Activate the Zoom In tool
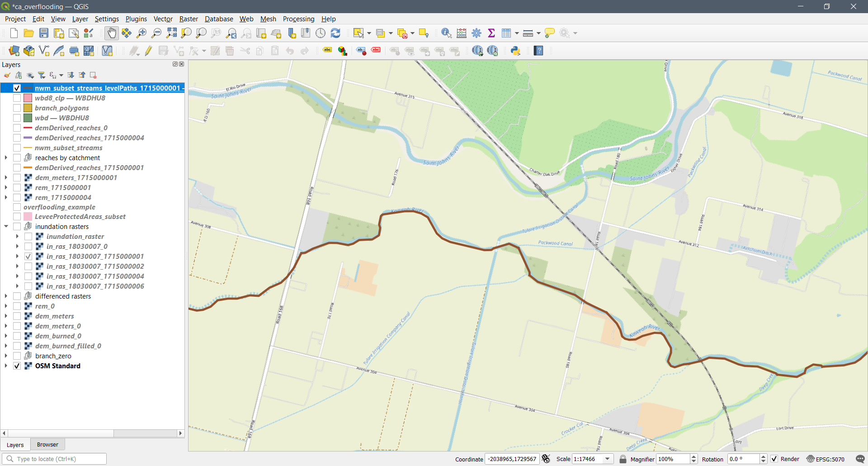Screen dimensions: 868x466 coord(142,33)
